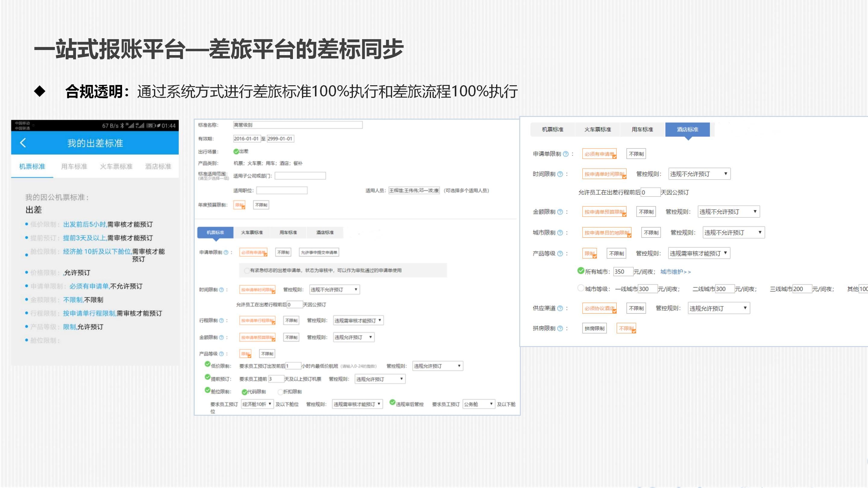Select the 城市等级 radio in hotel panel
This screenshot has width=868, height=488.
click(x=580, y=288)
